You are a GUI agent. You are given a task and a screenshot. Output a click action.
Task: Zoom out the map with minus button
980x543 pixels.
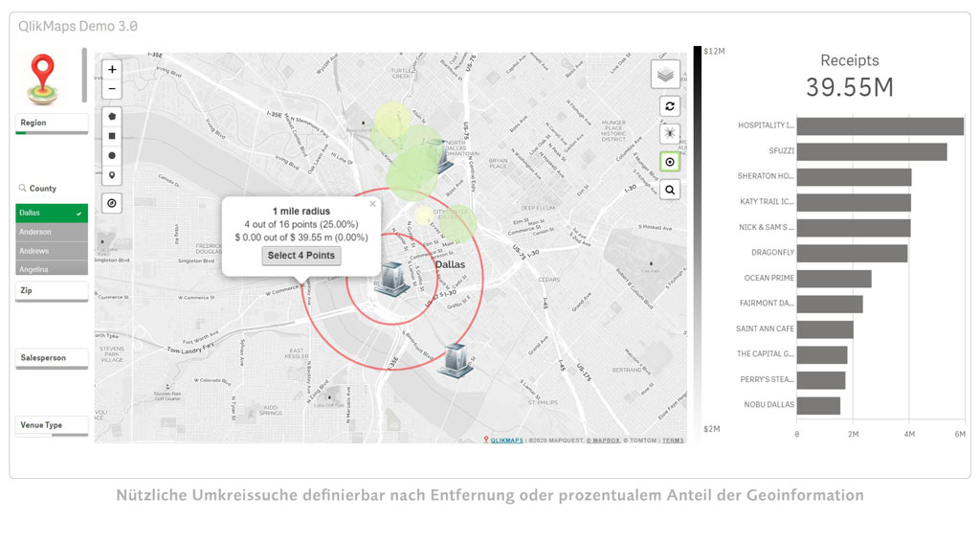tap(112, 89)
